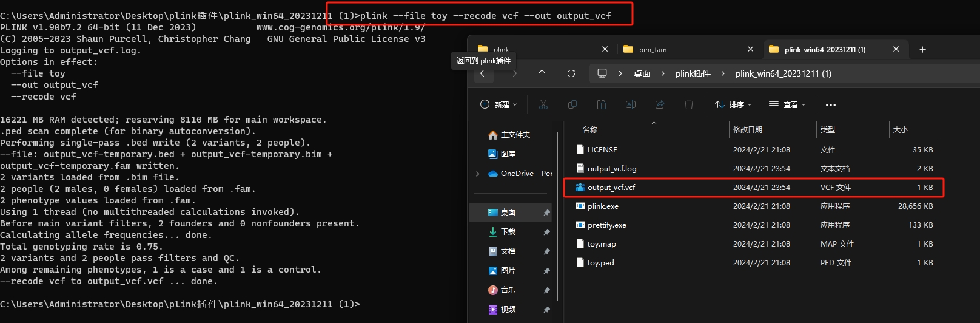Add a new Explorer tab
Viewport: 980px width, 323px height.
(x=922, y=50)
